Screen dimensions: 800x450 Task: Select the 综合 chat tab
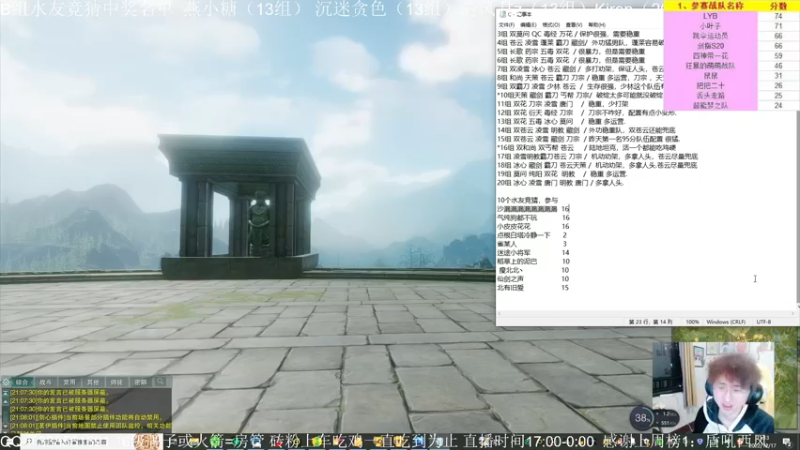pyautogui.click(x=22, y=382)
